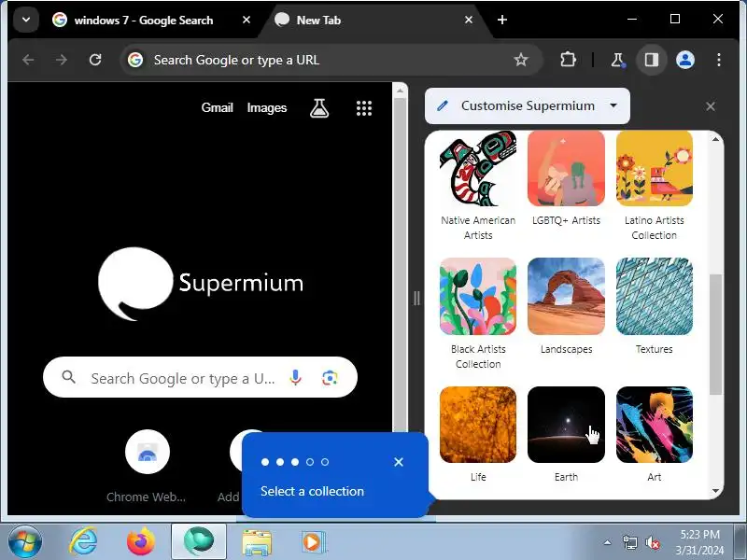The image size is (747, 560).
Task: Open the profile avatar menu
Action: pyautogui.click(x=685, y=60)
